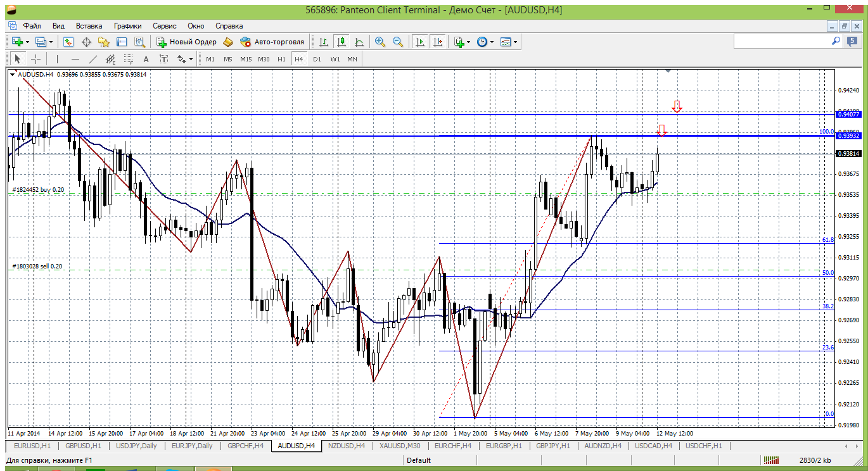
Task: Switch chart to candlestick mode
Action: point(341,42)
